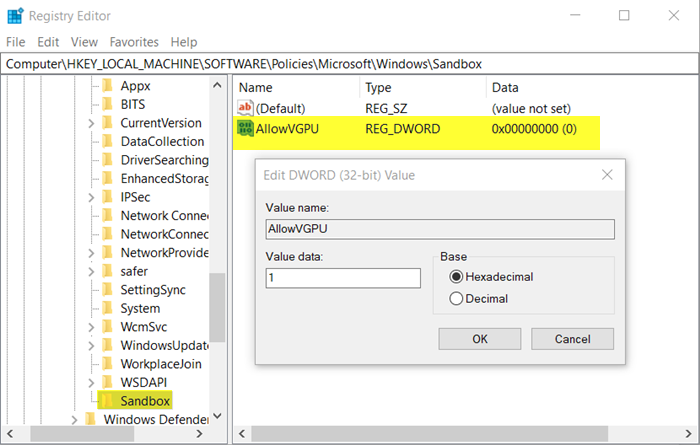Click values pane scroll right arrow

click(688, 433)
